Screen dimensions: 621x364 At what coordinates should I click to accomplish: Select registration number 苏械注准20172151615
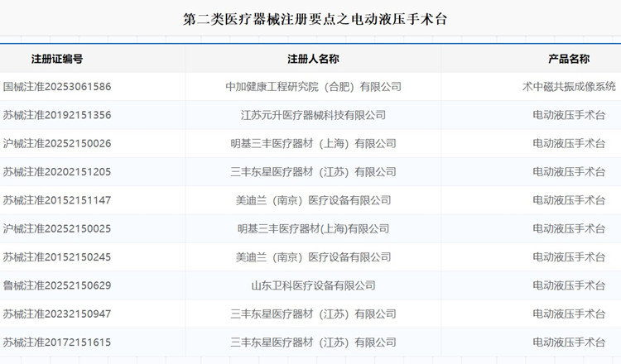[x=57, y=342]
